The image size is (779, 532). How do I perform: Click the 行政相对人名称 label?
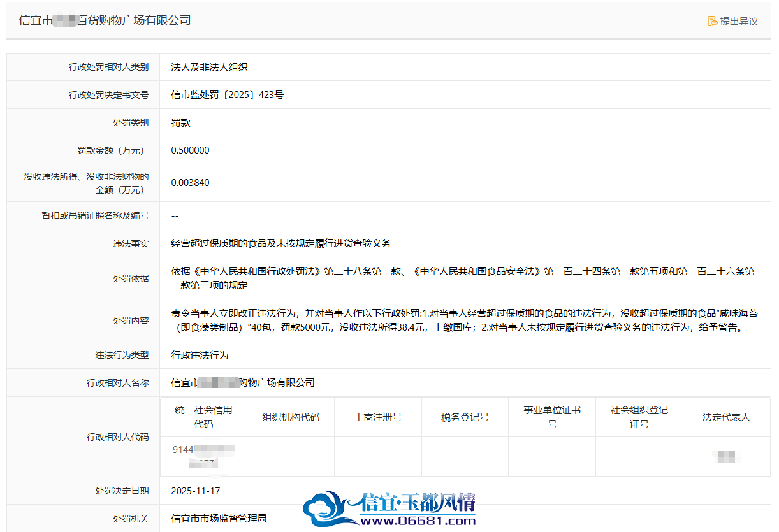coord(118,383)
